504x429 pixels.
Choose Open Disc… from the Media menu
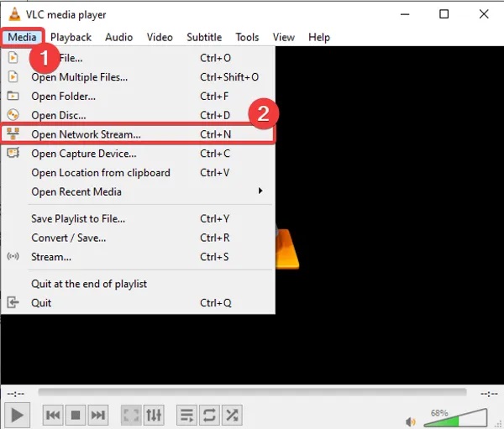point(139,115)
